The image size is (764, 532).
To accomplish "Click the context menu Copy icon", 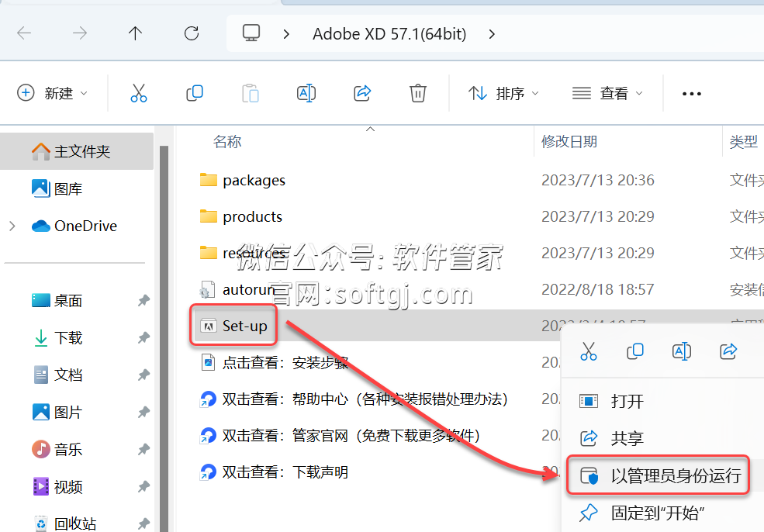I will tap(635, 351).
